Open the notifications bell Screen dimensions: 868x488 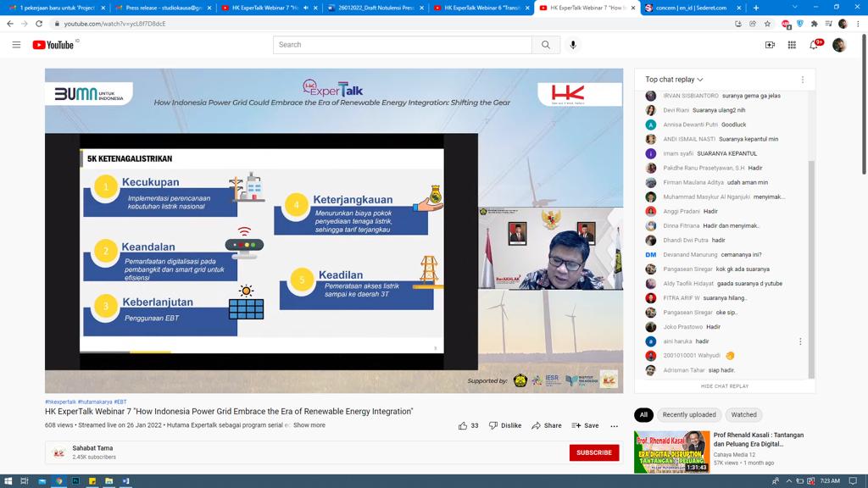814,45
